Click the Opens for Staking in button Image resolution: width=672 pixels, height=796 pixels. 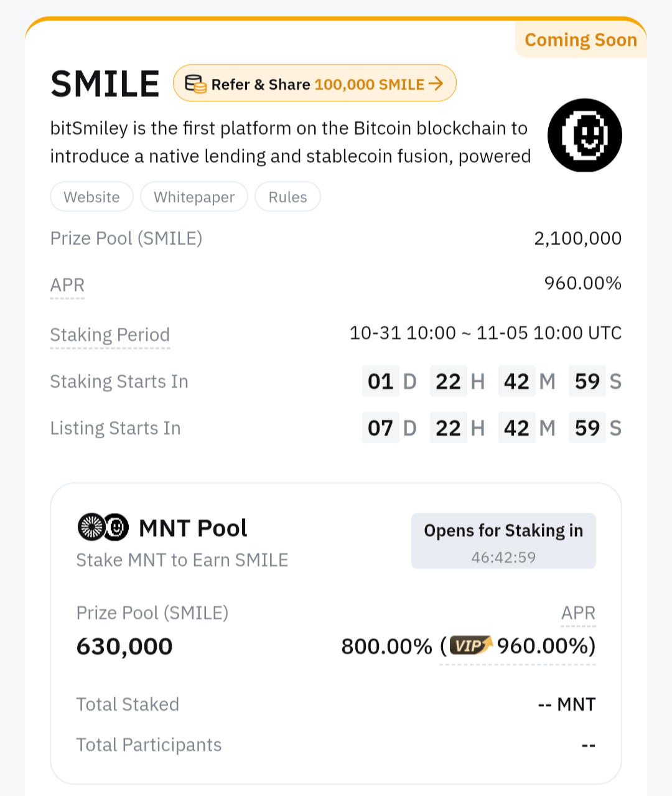coord(503,540)
